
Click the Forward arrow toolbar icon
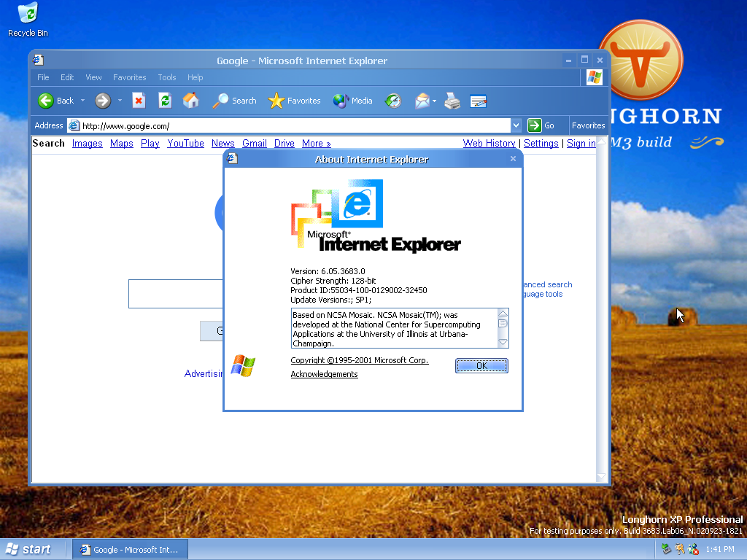point(102,101)
